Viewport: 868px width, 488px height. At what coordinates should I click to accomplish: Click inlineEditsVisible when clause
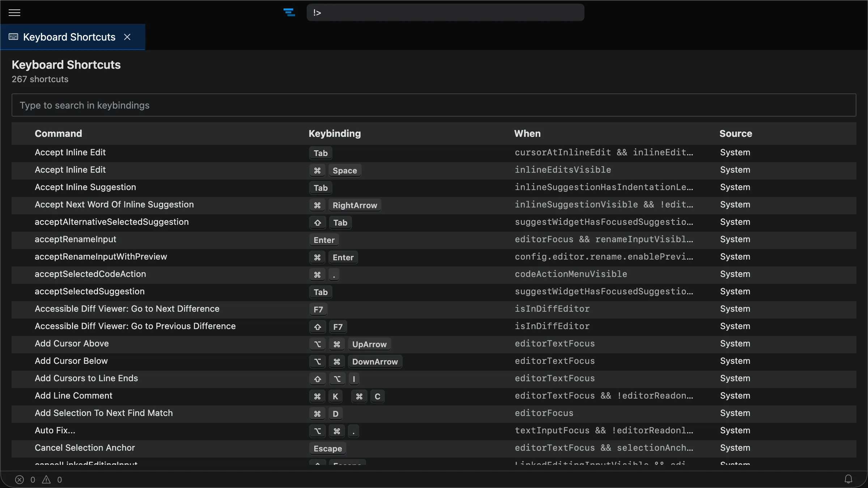[563, 170]
